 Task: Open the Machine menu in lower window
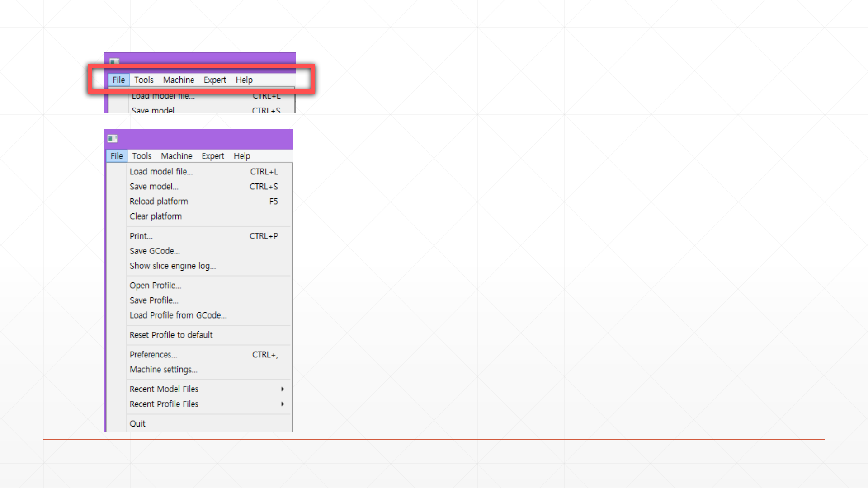176,156
